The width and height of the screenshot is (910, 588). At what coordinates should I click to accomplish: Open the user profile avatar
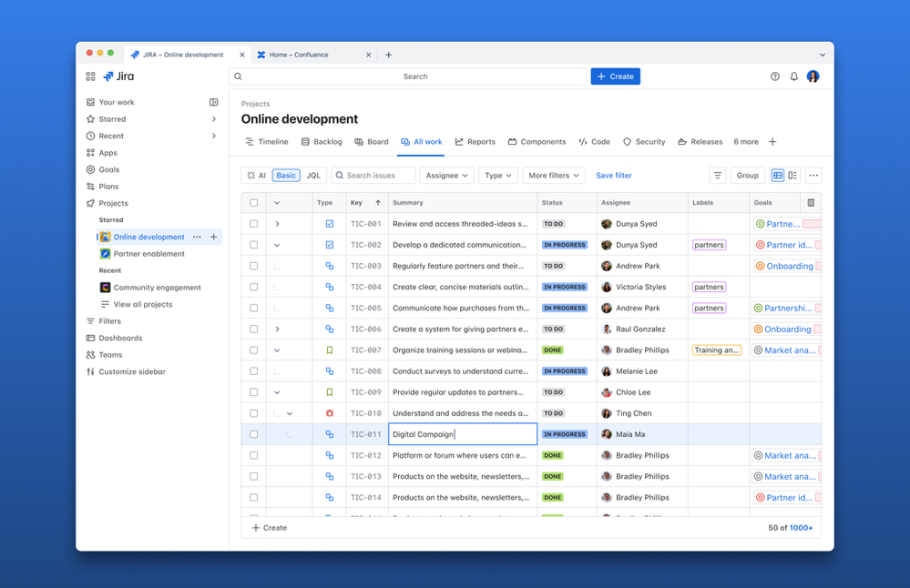813,76
